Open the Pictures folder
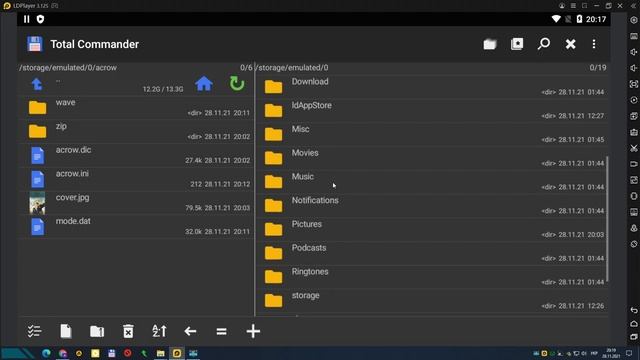The image size is (640, 360). click(x=432, y=229)
